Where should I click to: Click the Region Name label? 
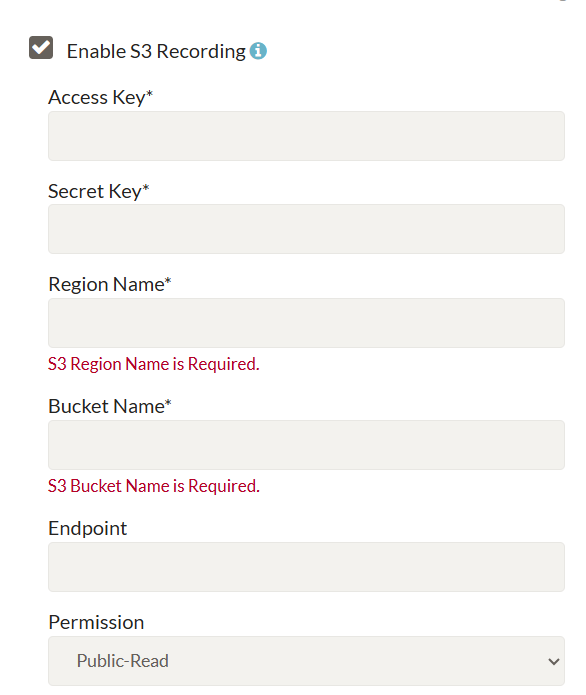coord(110,285)
